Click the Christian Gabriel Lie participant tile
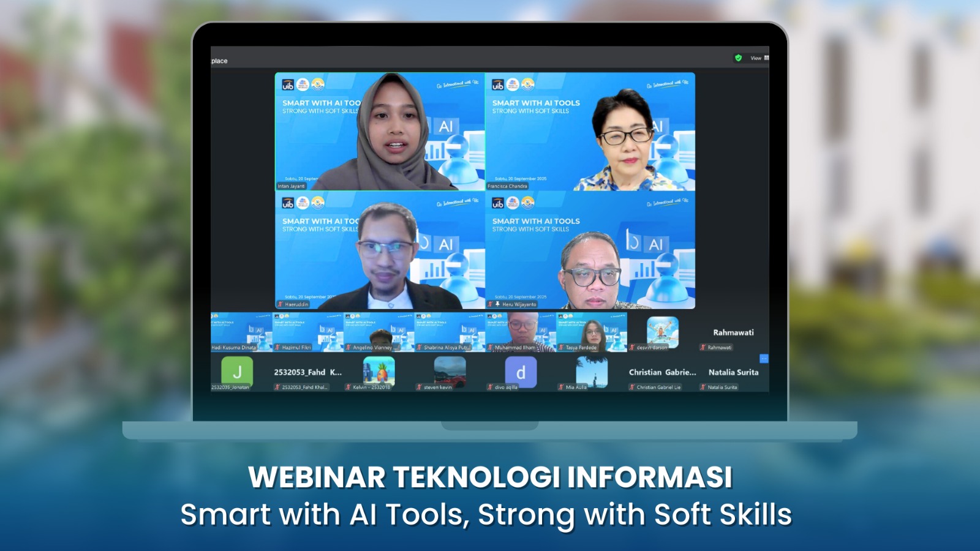 coord(662,372)
